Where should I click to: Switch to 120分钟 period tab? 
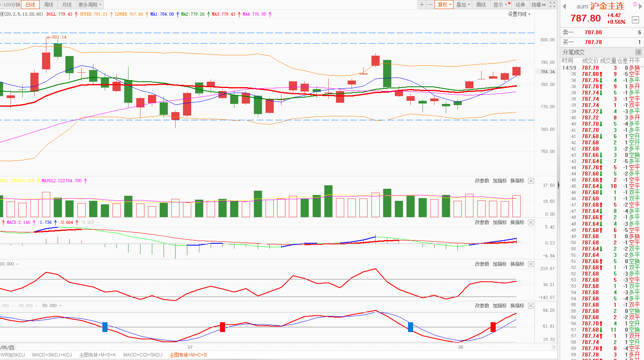(11, 5)
